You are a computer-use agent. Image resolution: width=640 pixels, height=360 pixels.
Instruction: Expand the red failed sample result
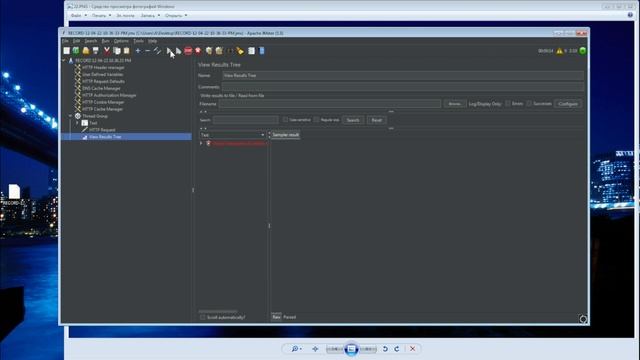[201, 143]
